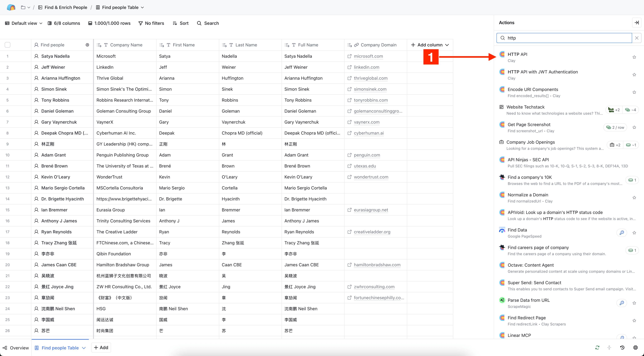Expand the Find people Table tab chevron
Screen dimensions: 644x356
tap(84, 348)
